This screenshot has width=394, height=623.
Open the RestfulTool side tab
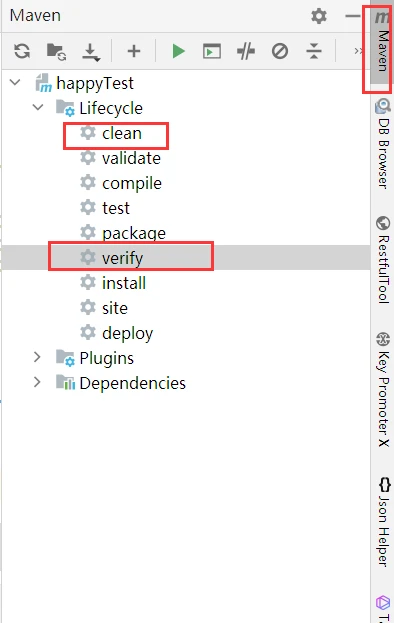pos(383,260)
